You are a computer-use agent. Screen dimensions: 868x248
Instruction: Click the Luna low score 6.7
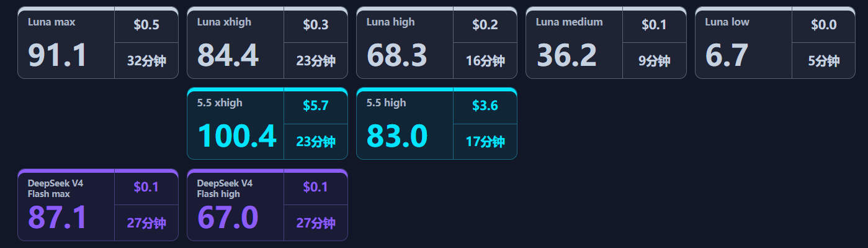coord(727,55)
